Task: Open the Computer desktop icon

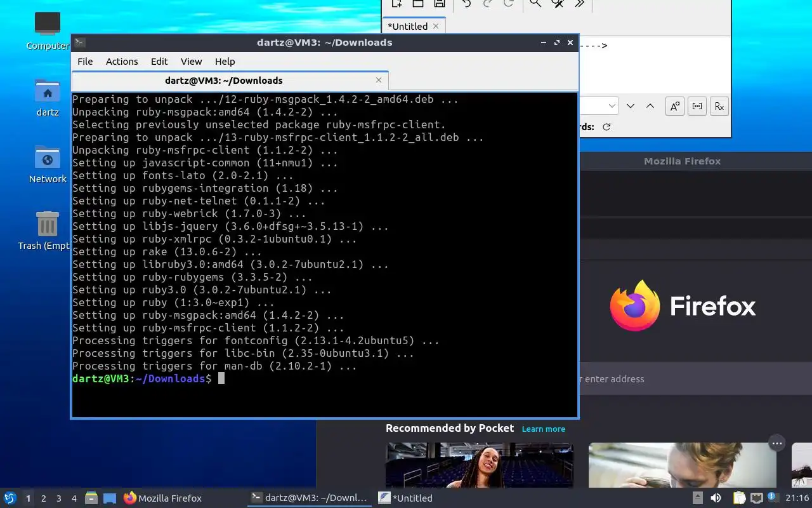Action: coord(48,30)
